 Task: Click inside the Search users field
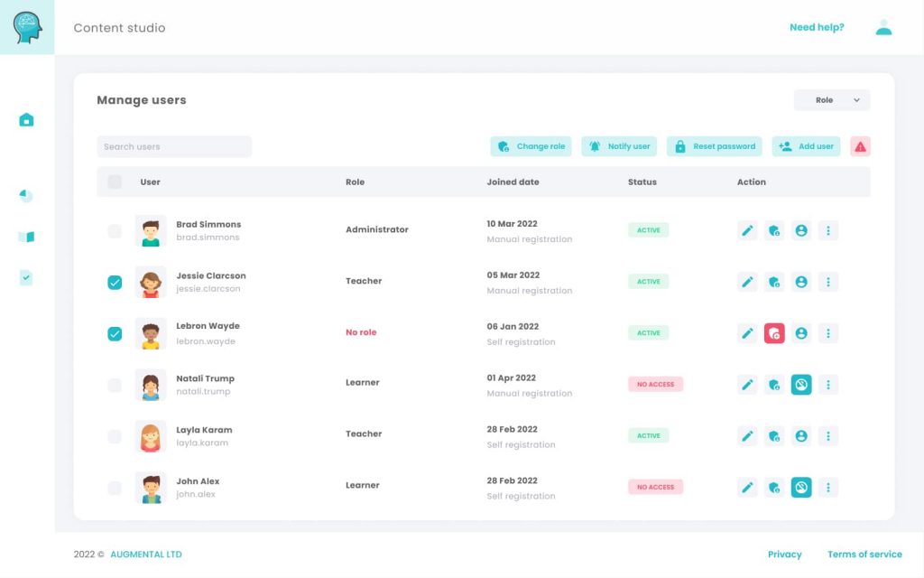(174, 146)
